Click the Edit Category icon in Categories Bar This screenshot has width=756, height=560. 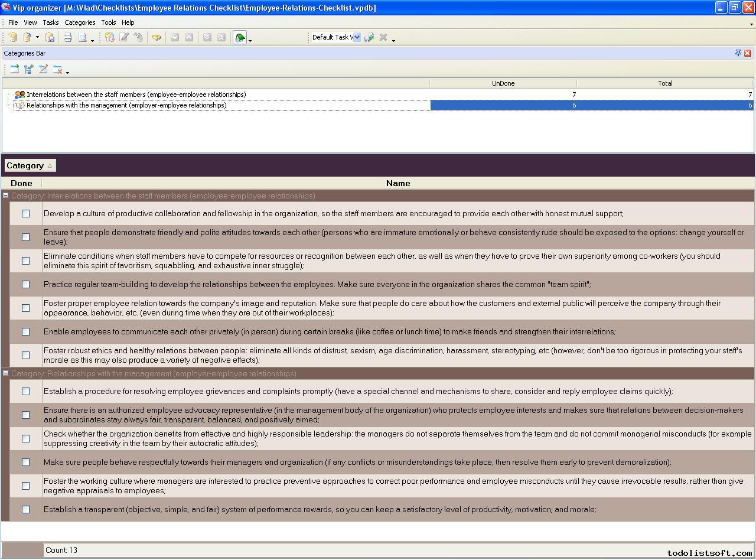coord(43,70)
